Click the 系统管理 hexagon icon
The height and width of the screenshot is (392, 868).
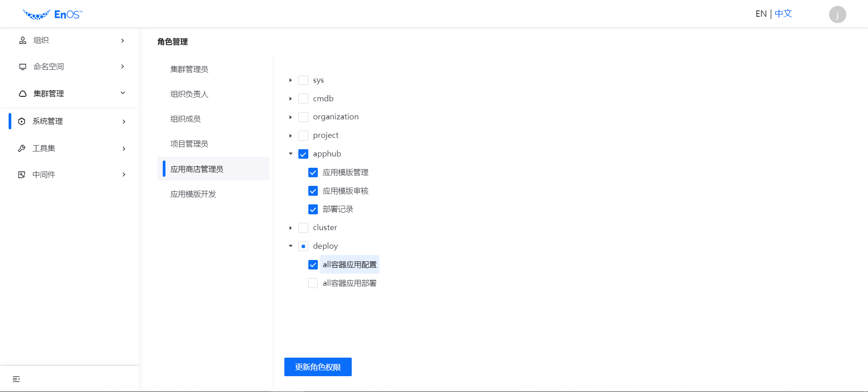[x=22, y=121]
